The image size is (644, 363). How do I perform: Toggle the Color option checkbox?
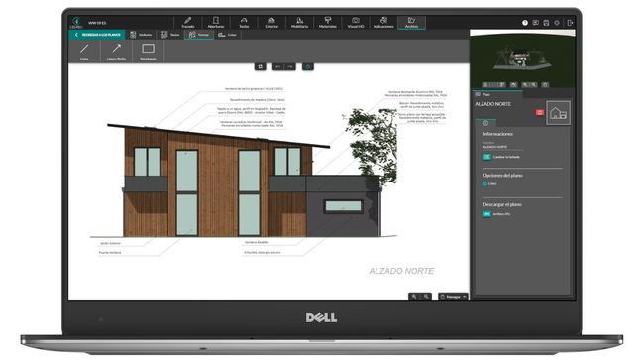(x=485, y=183)
